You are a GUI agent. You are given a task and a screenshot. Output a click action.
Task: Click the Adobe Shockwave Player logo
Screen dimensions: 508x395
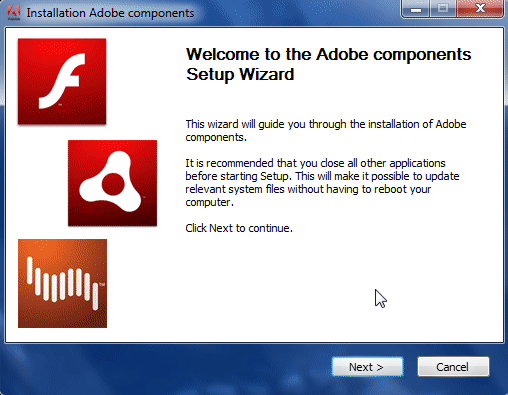[62, 283]
